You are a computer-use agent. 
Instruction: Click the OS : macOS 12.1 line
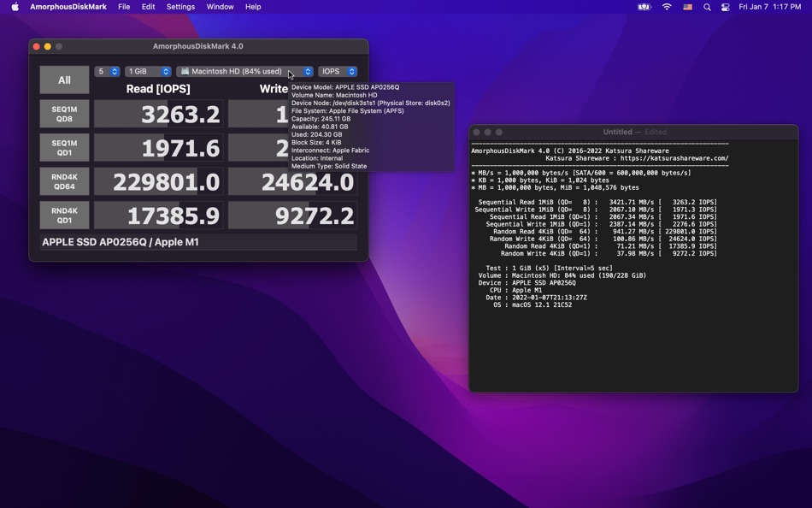533,304
